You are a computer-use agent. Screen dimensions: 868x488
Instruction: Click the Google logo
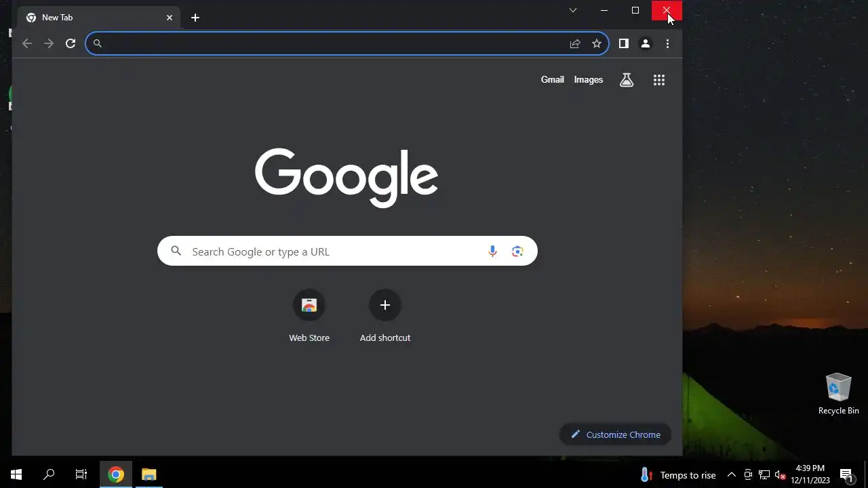click(347, 178)
